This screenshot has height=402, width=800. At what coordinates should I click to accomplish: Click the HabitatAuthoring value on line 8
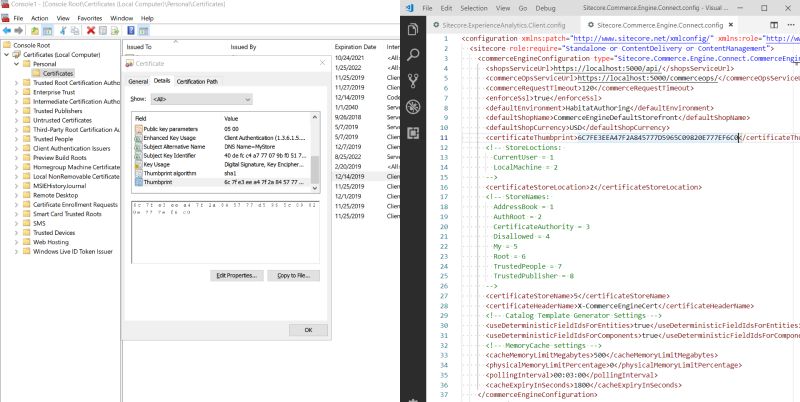597,108
